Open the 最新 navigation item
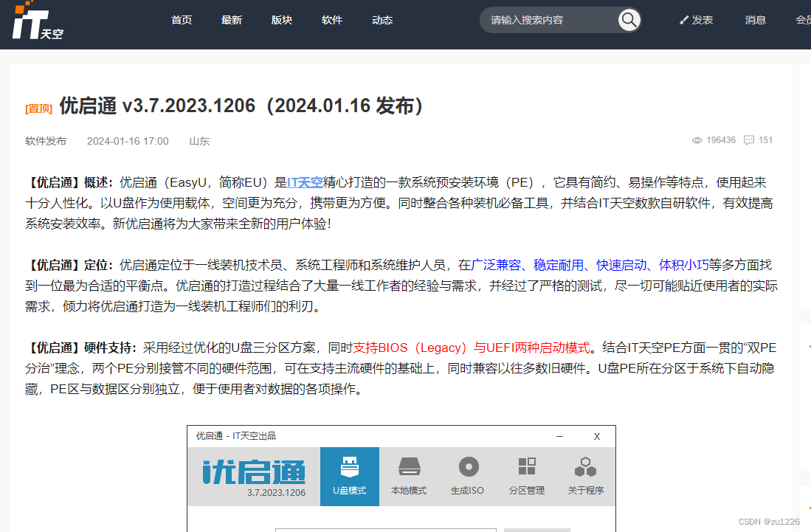 232,20
